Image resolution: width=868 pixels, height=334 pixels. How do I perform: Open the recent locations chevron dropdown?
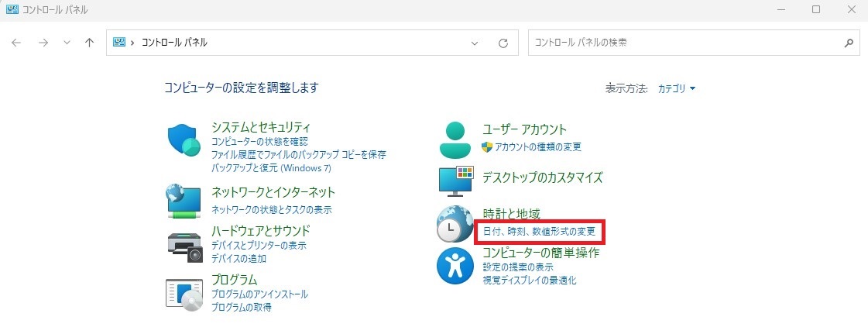67,43
